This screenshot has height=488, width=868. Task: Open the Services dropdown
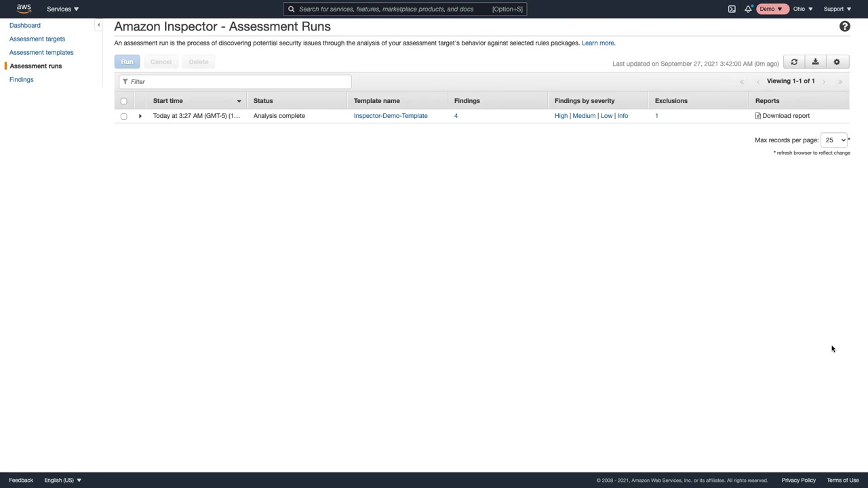[x=62, y=9]
